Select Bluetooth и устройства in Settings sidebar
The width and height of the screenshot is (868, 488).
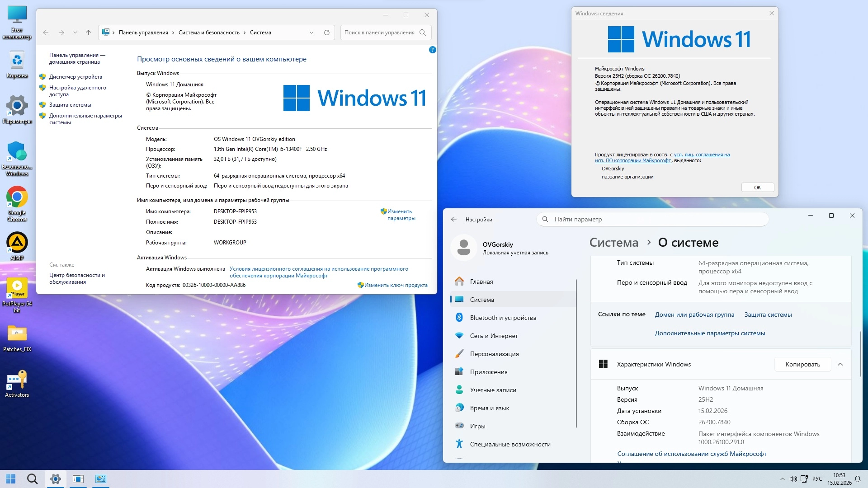[x=503, y=318]
